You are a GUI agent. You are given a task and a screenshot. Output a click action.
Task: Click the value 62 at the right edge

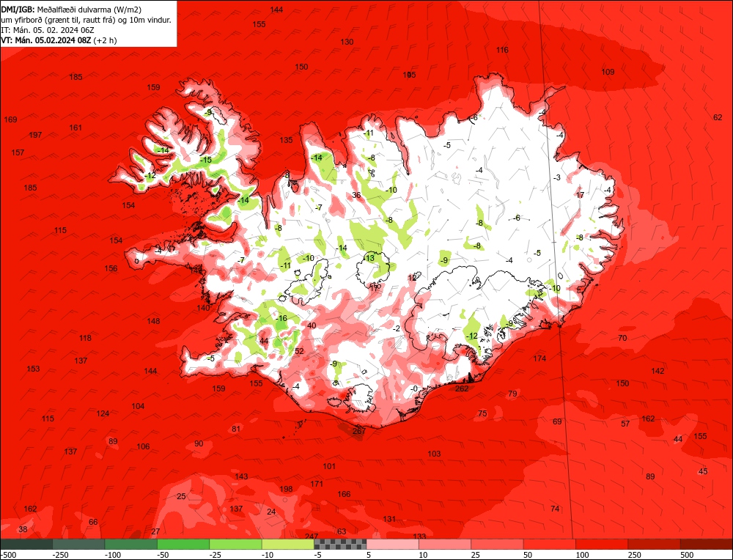coord(718,118)
